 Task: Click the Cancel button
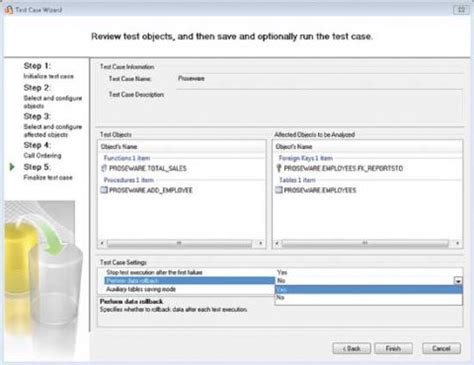[x=441, y=349]
